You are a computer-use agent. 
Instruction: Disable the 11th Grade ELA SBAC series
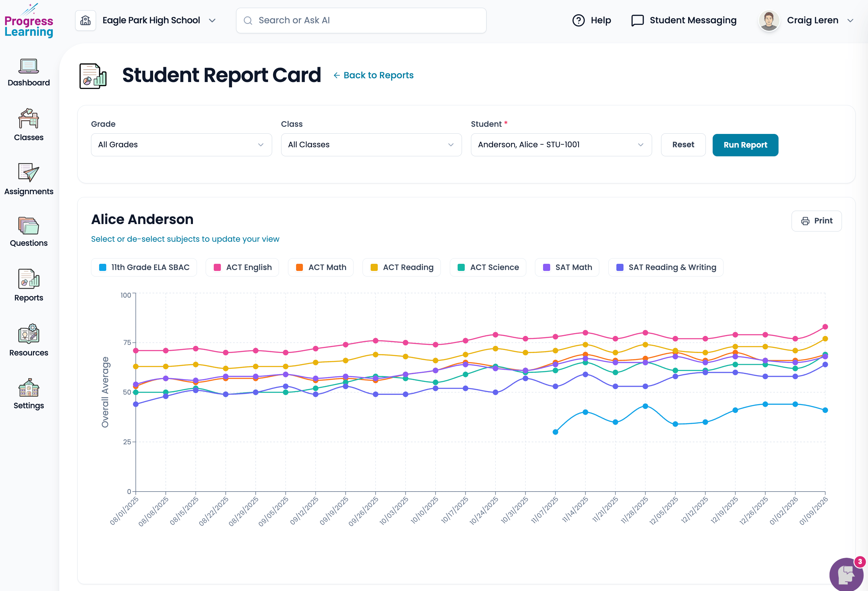[x=144, y=267]
